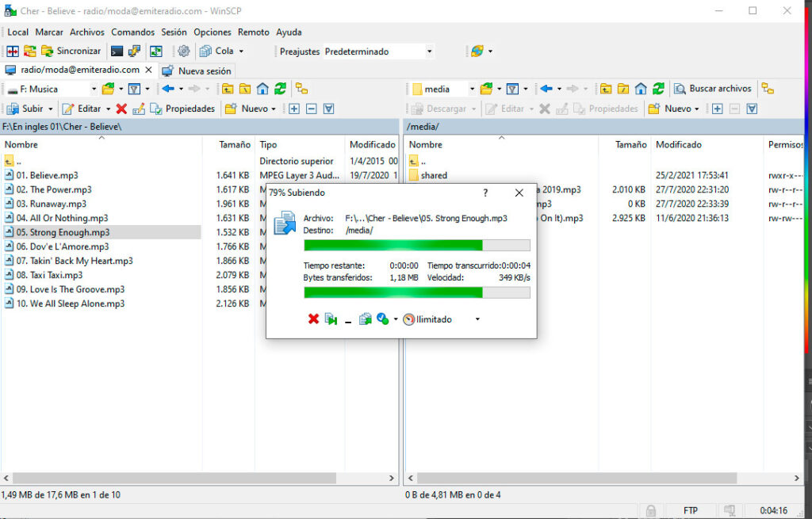This screenshot has height=519, width=812.
Task: Expand the Cola queue dropdown arrow
Action: click(x=241, y=52)
